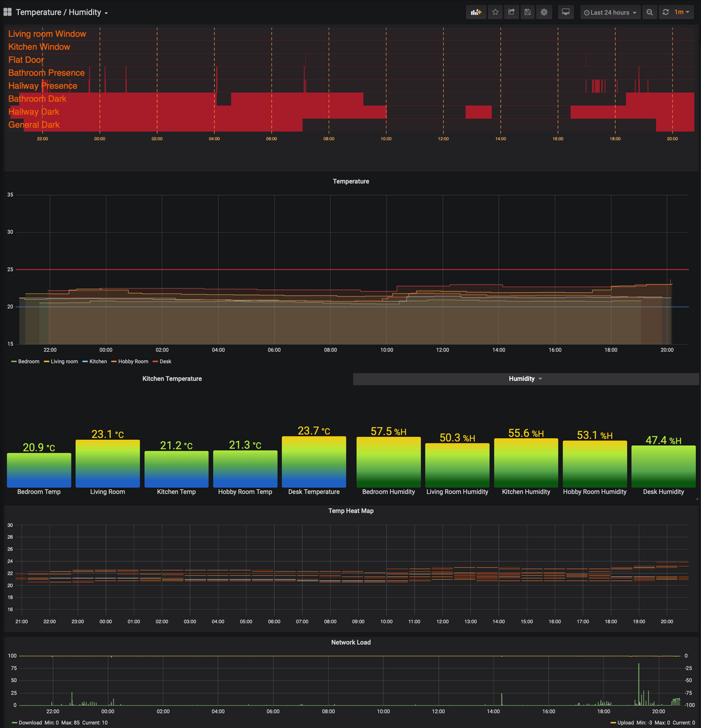701x728 pixels.
Task: Open Temperature / Humidity dashboard picker
Action: click(62, 12)
